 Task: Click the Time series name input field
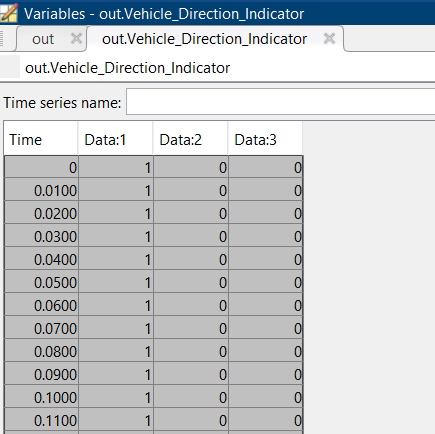tap(280, 102)
